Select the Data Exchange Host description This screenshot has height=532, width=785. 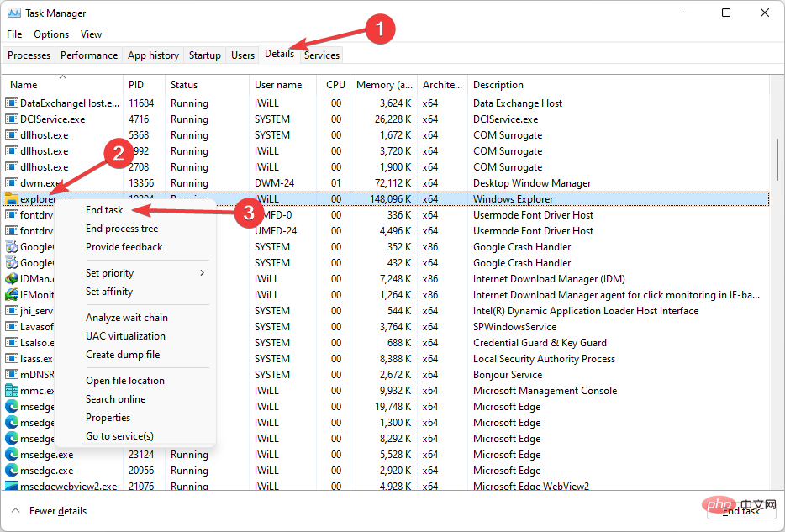pos(518,103)
